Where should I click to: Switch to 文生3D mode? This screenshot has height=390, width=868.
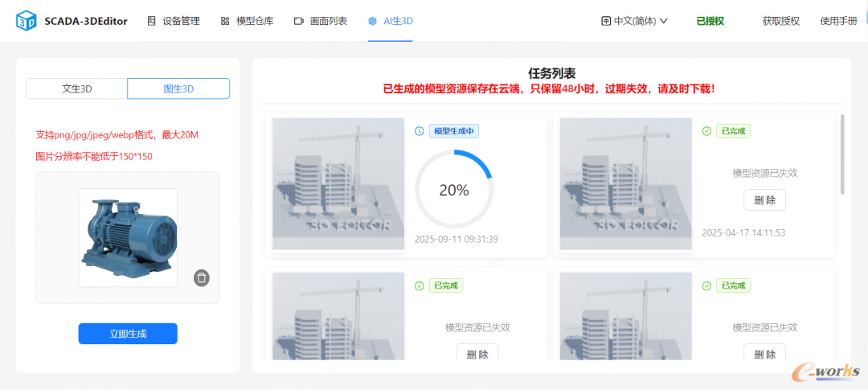click(x=77, y=88)
